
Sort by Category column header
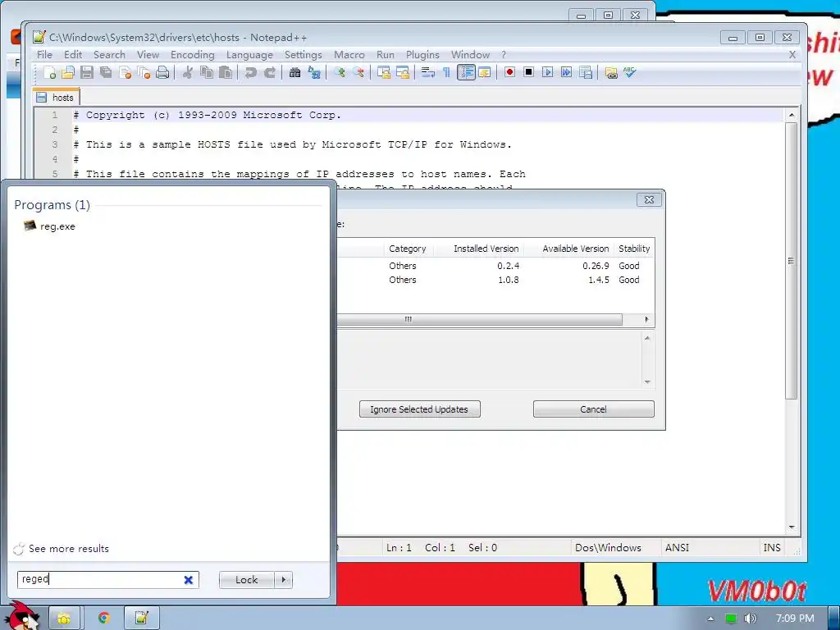pyautogui.click(x=408, y=249)
